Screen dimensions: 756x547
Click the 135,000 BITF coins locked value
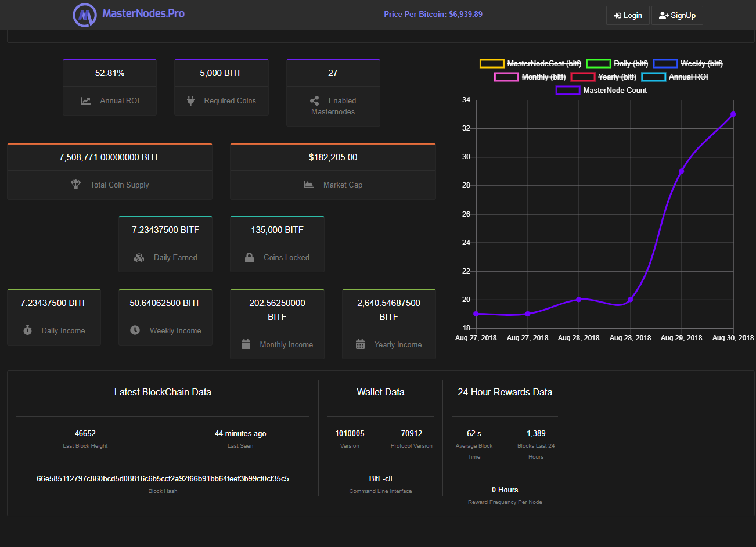(x=277, y=230)
